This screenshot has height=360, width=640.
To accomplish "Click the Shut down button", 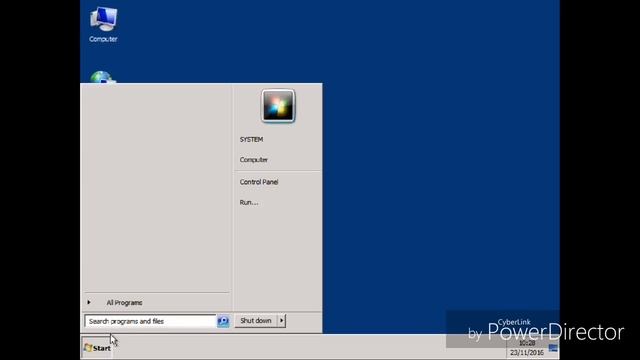I will (x=256, y=321).
